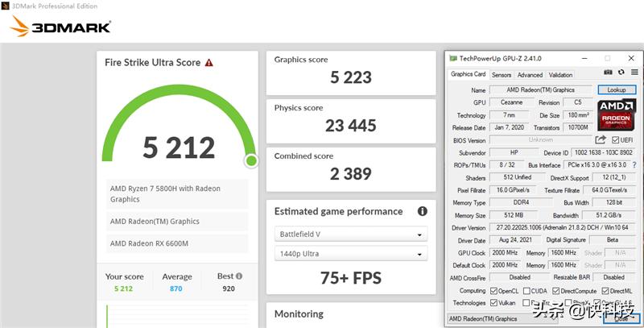
Task: Click the GPU-Z app icon in its title bar
Action: [452, 58]
